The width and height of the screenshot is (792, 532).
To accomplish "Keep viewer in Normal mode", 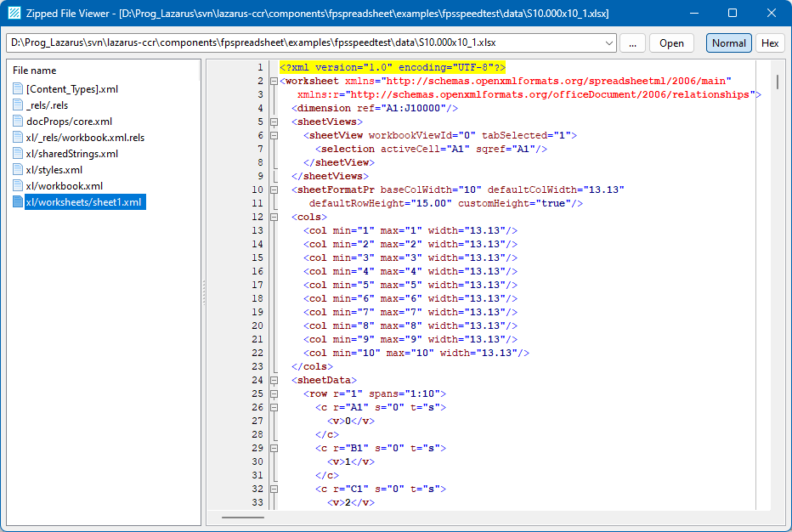I will [x=729, y=42].
